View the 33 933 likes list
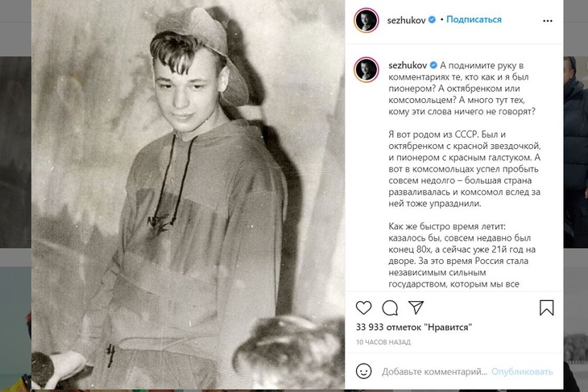The height and width of the screenshot is (392, 588). point(414,327)
